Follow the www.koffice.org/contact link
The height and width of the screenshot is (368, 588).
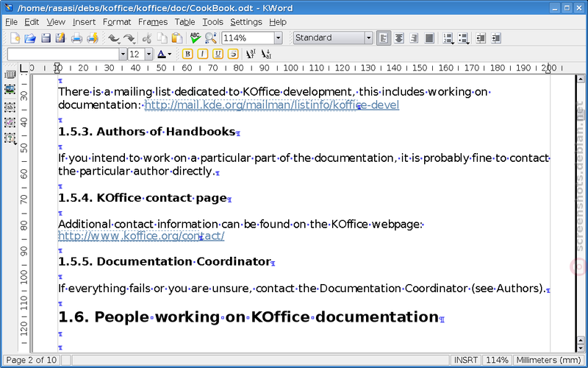[x=141, y=236]
